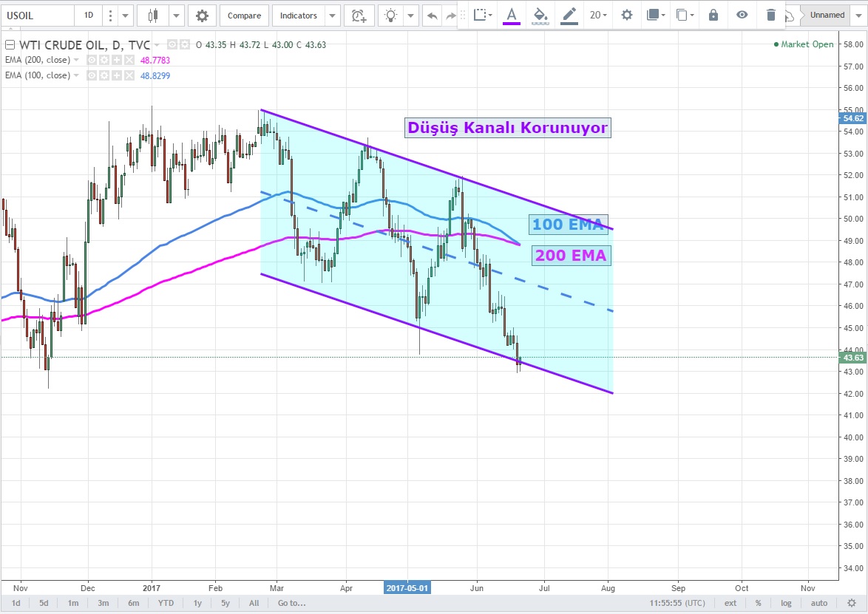Image resolution: width=868 pixels, height=614 pixels.
Task: Click the Compare button
Action: coord(244,15)
